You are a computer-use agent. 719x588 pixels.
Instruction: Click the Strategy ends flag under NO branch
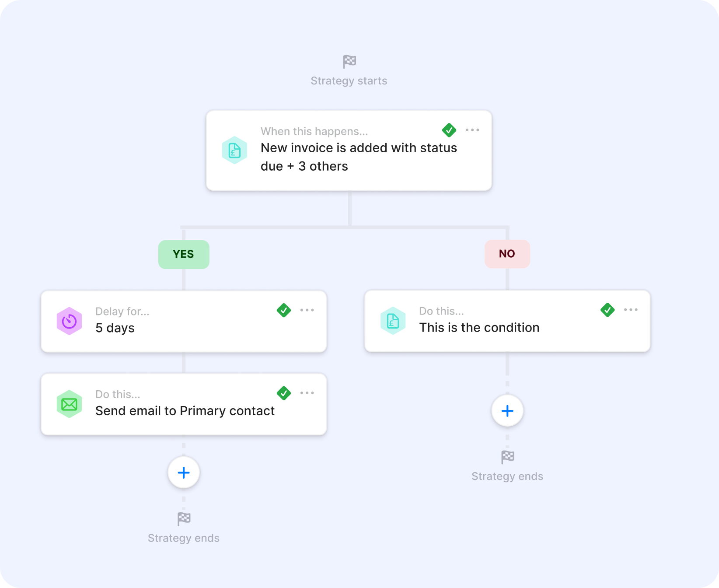(x=507, y=457)
